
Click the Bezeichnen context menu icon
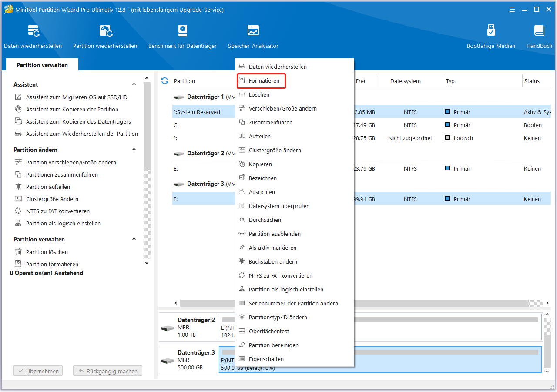(x=242, y=178)
